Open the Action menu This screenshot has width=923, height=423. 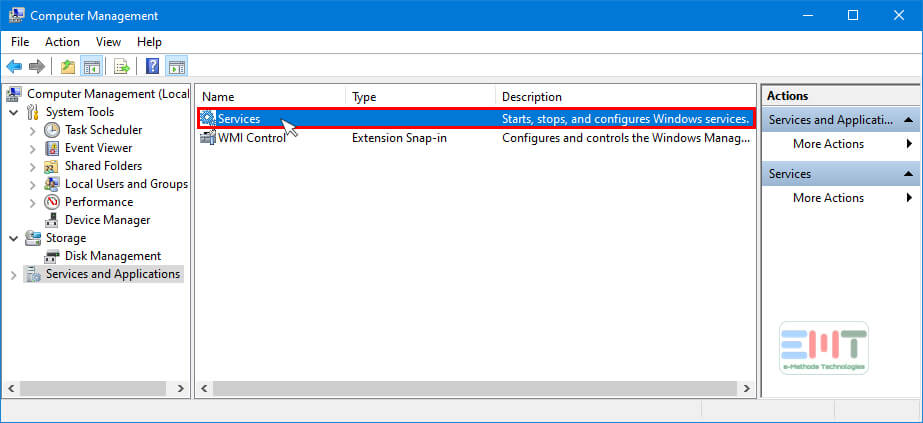tap(62, 42)
